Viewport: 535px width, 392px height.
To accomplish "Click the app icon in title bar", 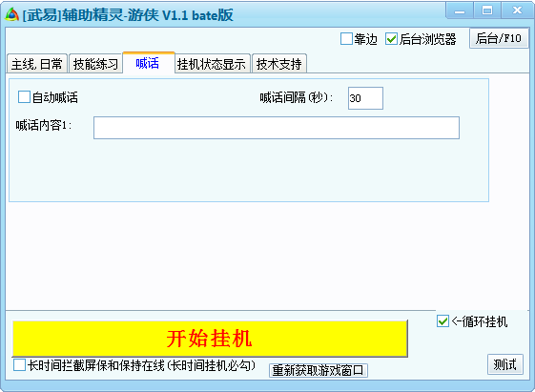I will (x=12, y=14).
